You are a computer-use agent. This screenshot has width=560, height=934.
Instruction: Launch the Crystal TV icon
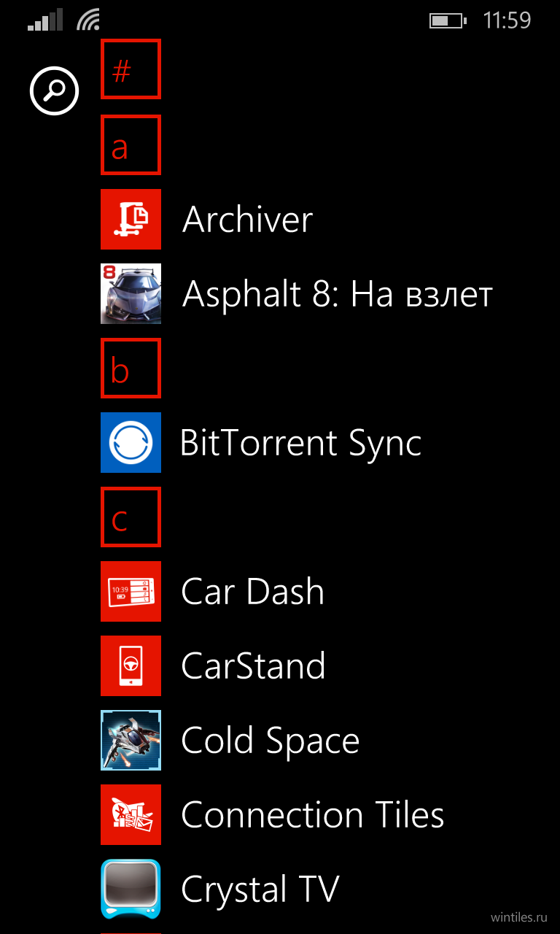pos(131,889)
